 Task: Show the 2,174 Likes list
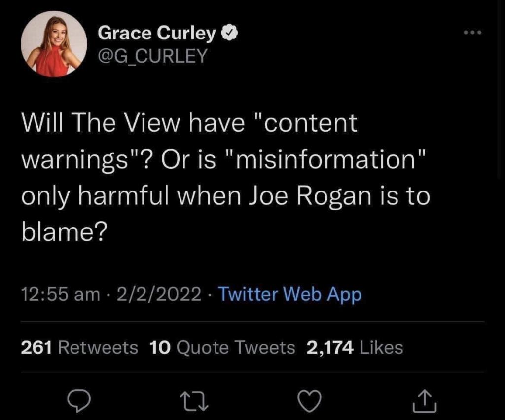click(x=355, y=348)
